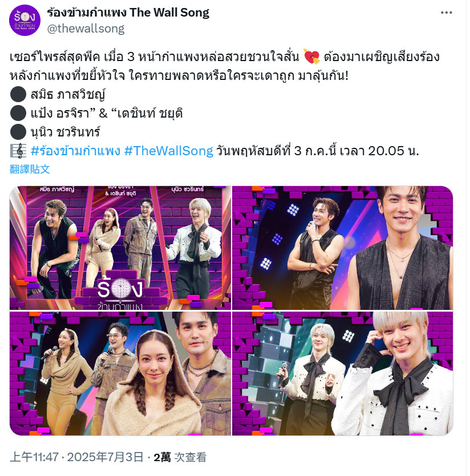Open the top-left group poster image
The image size is (470, 476).
tap(120, 248)
